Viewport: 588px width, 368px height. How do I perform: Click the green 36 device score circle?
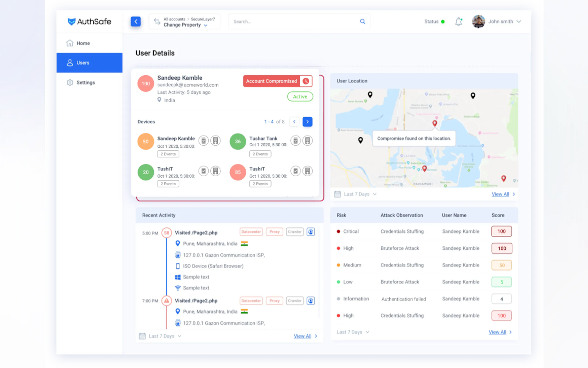click(x=238, y=141)
